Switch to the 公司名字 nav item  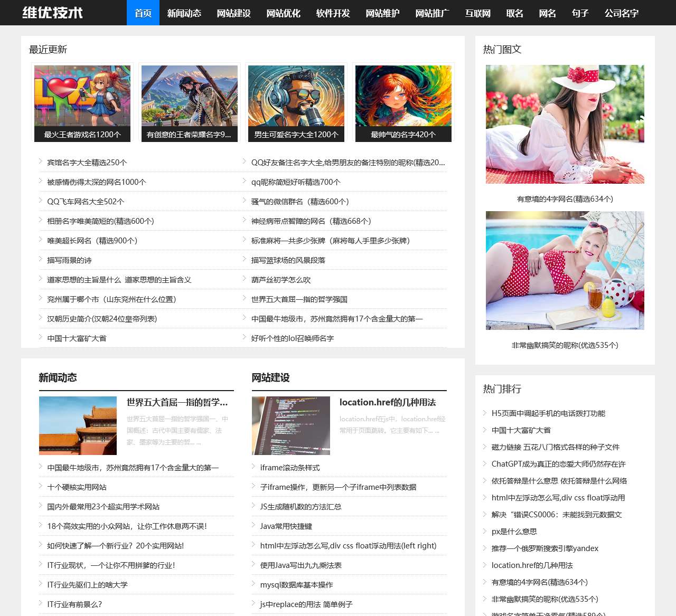click(x=621, y=13)
